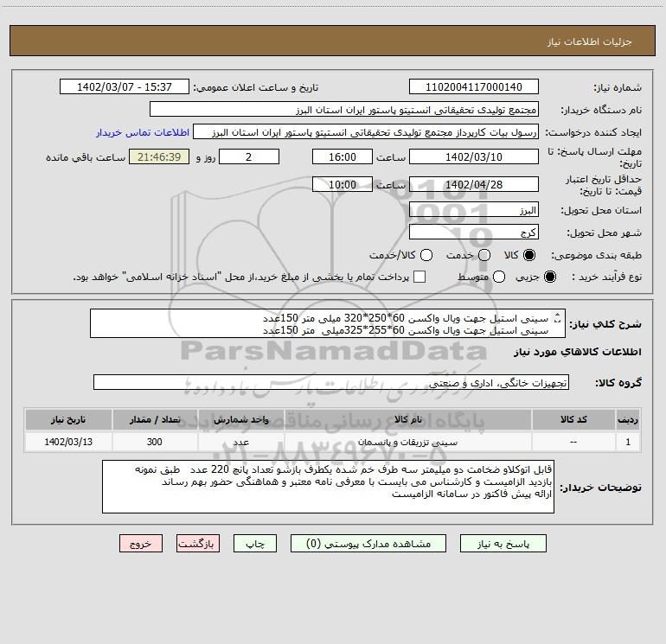This screenshot has height=644, width=666.
Task: Click the ردیف column header
Action: [x=628, y=420]
